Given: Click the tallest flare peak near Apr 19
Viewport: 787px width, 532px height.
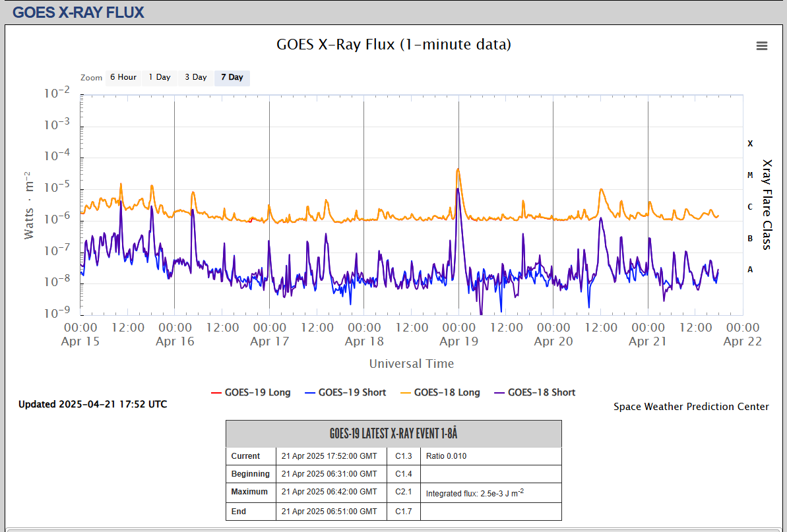Looking at the screenshot, I should click(458, 169).
